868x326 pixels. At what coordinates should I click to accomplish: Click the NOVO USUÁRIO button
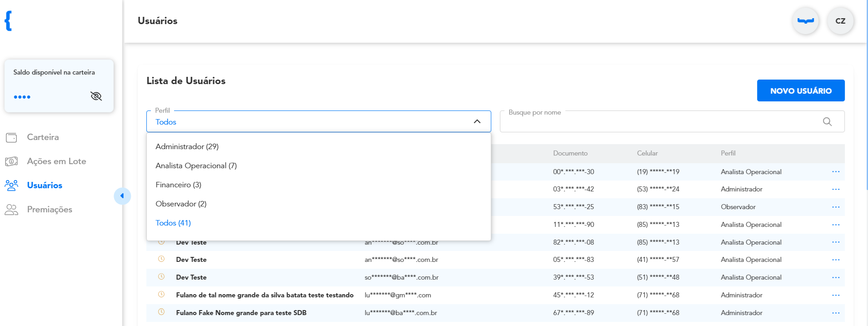[x=801, y=90]
